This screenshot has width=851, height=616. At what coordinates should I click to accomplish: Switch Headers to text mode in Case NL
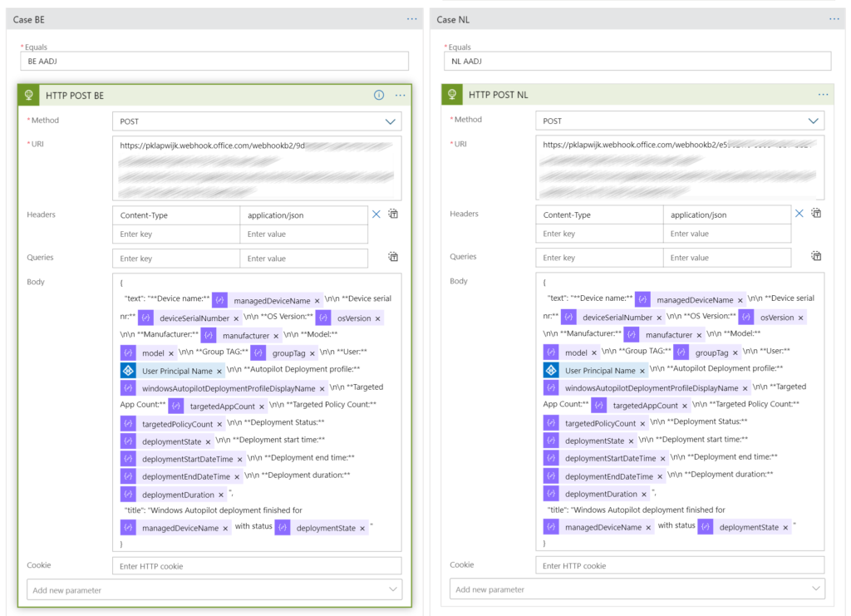pyautogui.click(x=816, y=213)
